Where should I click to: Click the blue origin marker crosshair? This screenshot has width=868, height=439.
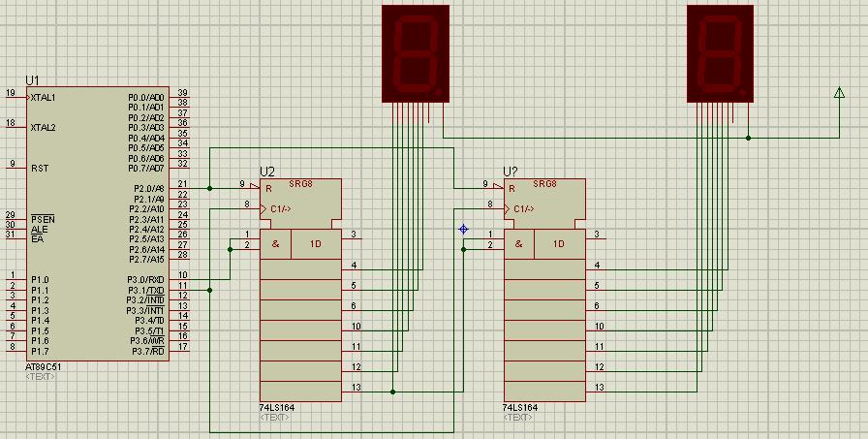[x=464, y=229]
